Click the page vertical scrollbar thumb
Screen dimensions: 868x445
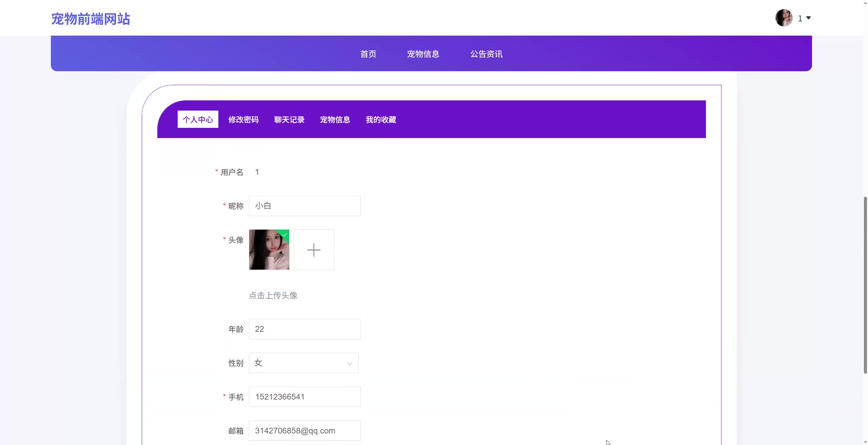[865, 285]
